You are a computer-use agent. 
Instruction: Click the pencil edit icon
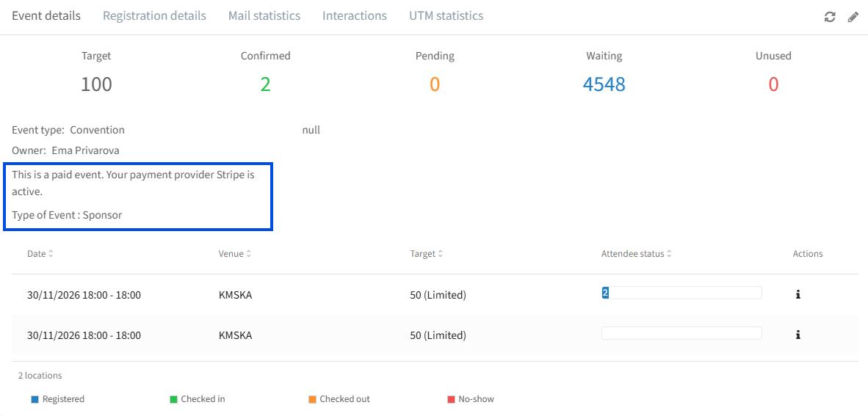click(853, 17)
